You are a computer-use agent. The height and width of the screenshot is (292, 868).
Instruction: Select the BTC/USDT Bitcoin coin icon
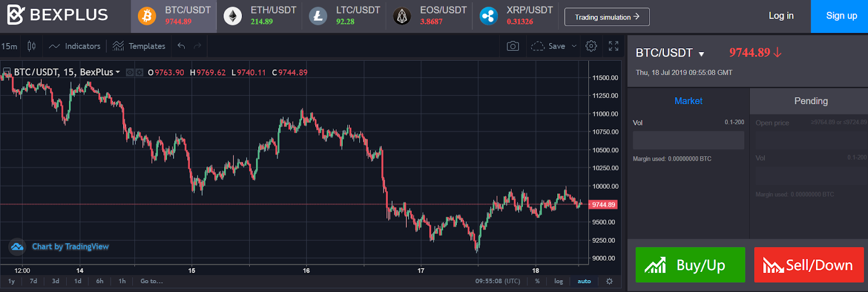point(147,16)
